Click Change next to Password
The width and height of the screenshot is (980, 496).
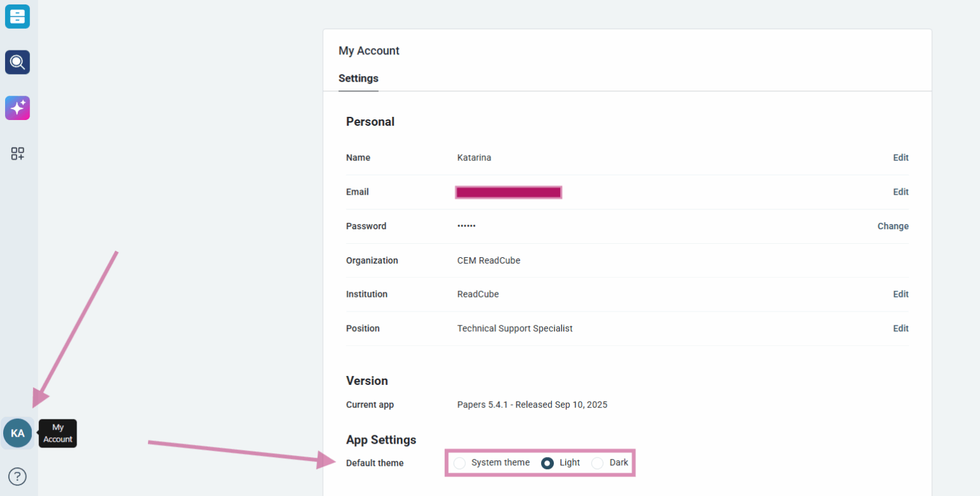pyautogui.click(x=893, y=226)
